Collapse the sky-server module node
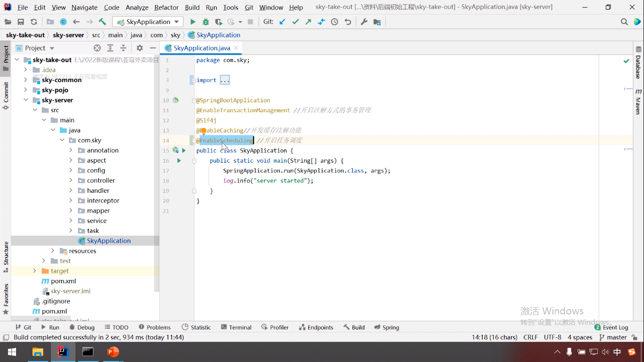 click(x=26, y=100)
